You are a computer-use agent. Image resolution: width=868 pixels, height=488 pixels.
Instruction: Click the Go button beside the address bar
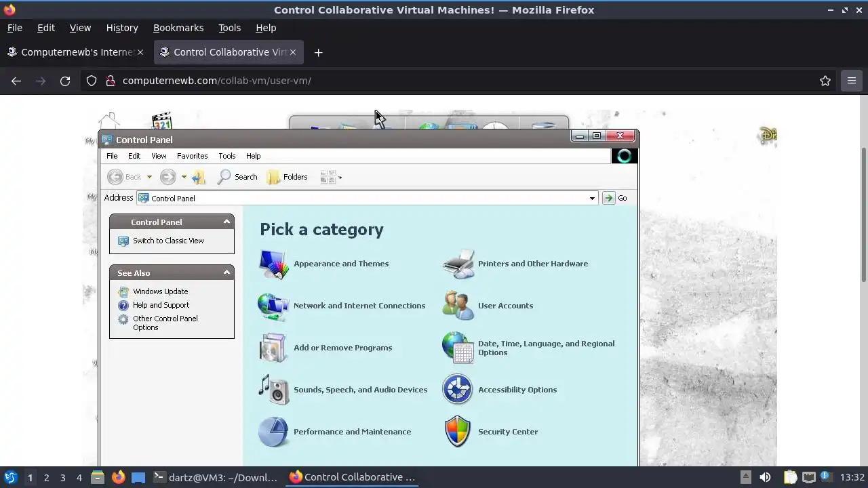click(x=616, y=198)
